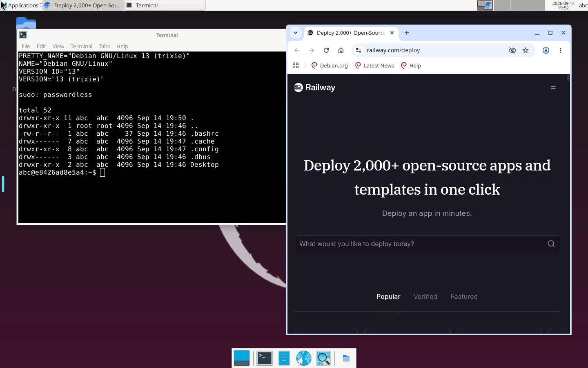Open the Terminal Edit menu
The height and width of the screenshot is (368, 588).
(x=41, y=46)
